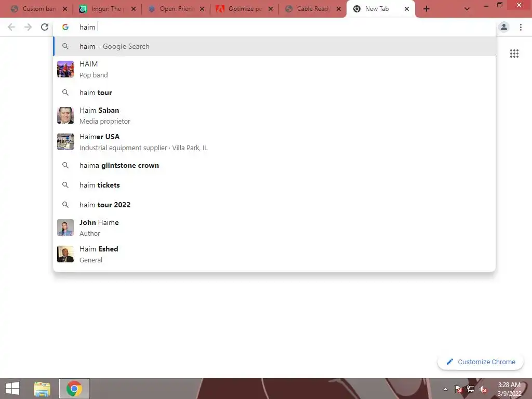Select Haimer USA suggestion
532x399 pixels.
[274, 142]
